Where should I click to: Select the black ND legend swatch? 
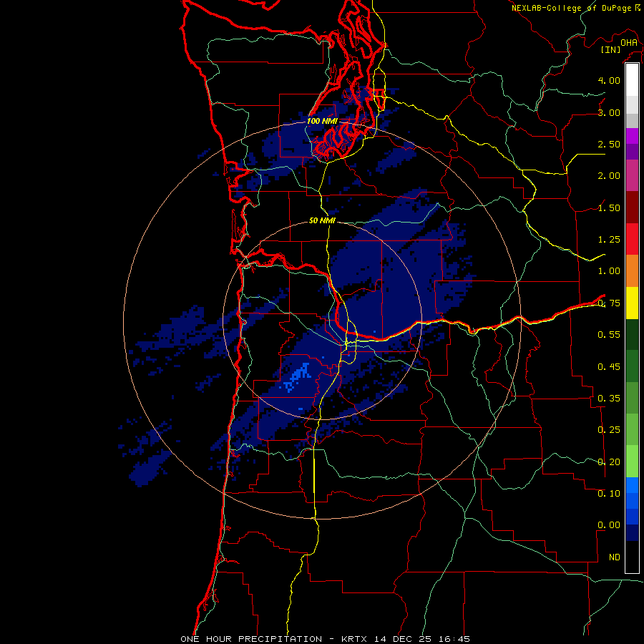pos(632,557)
